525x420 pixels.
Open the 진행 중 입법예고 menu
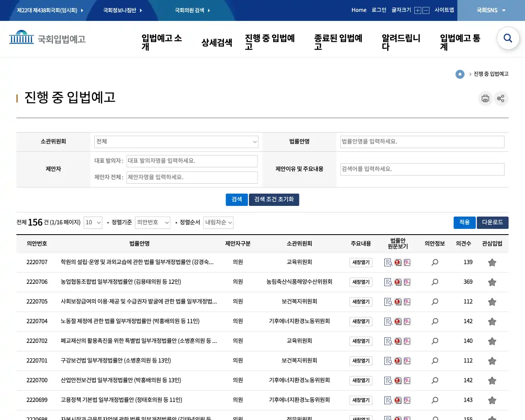[x=270, y=42]
